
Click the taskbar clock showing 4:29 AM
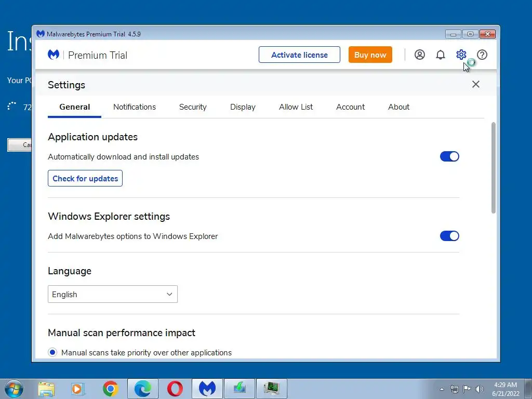[x=506, y=389]
